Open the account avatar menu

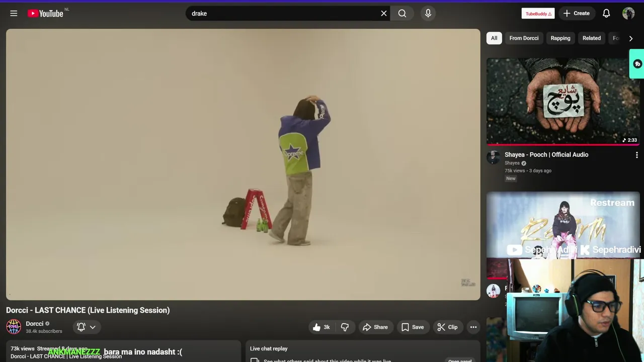tap(628, 14)
